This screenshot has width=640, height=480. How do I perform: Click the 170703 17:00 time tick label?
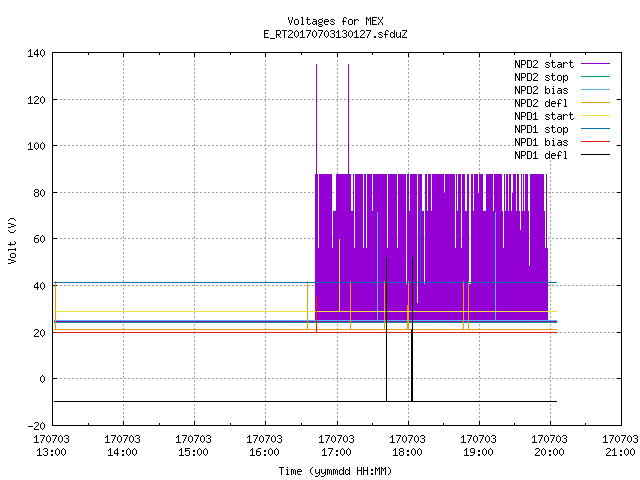click(336, 446)
